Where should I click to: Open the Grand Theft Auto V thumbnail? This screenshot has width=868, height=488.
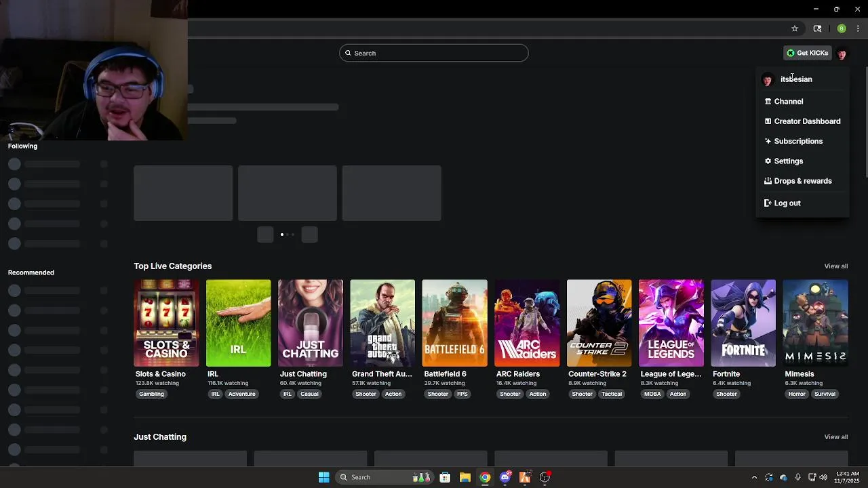(x=382, y=323)
